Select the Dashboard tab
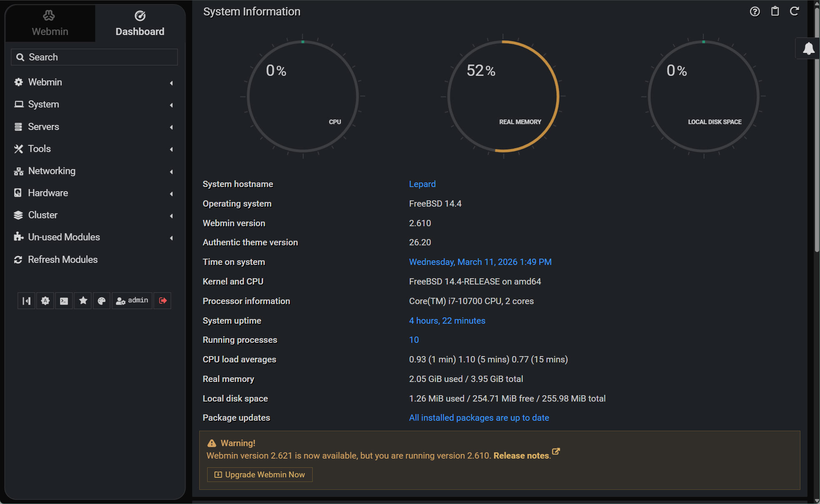Screen dimensions: 820x504 140,23
